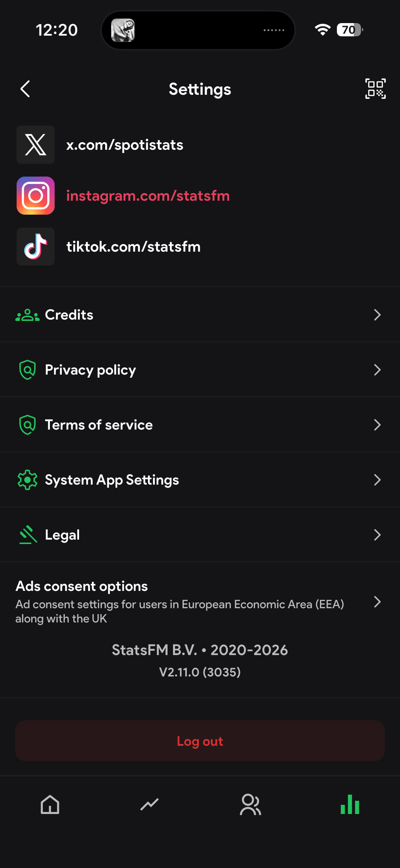Switch to the trend chart tab
The image size is (400, 868).
tap(150, 804)
